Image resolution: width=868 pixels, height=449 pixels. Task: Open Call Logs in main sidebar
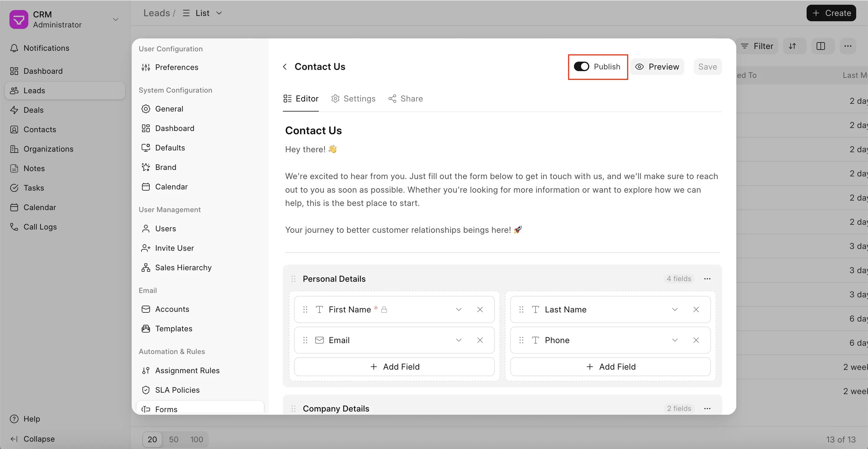click(65, 227)
